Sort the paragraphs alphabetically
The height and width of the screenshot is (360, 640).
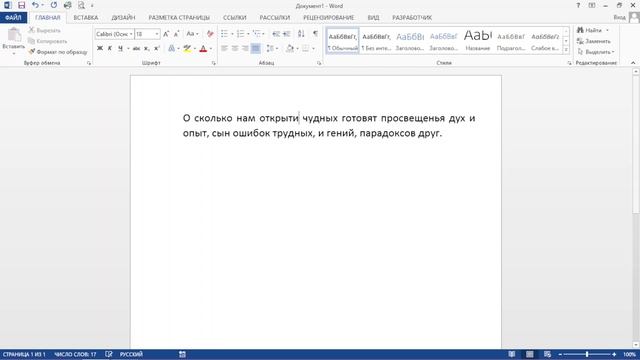301,34
